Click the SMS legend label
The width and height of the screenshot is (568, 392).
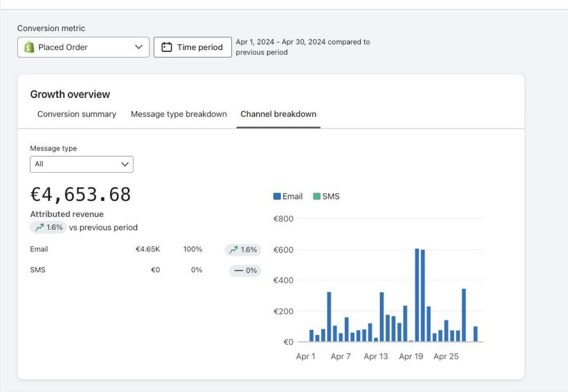tap(331, 196)
